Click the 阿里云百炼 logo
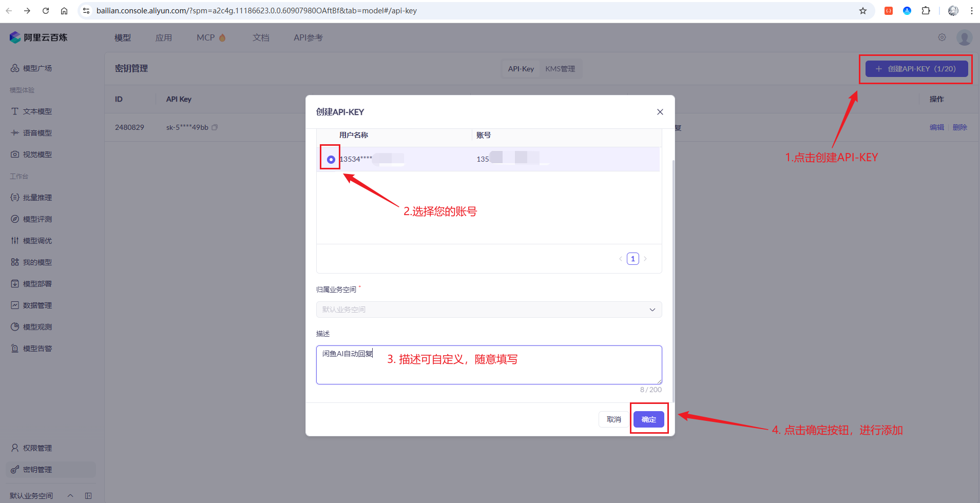 39,37
